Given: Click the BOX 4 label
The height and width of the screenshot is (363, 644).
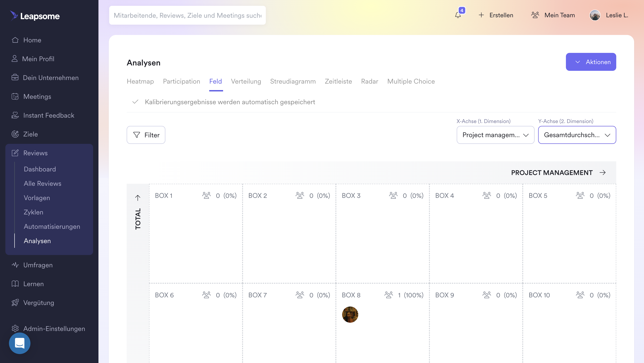Looking at the screenshot, I should coord(444,196).
